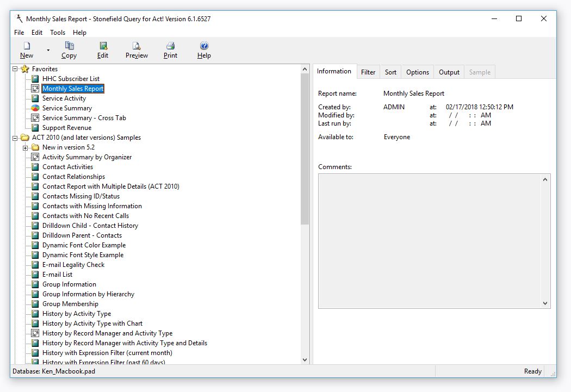Switch to the Filter tab
This screenshot has width=571, height=392.
368,72
